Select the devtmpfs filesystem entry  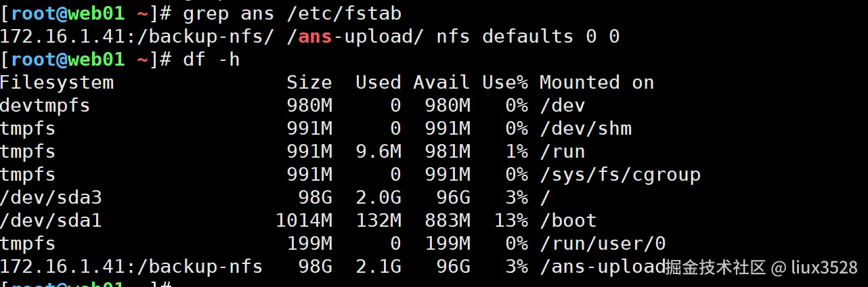(45, 106)
